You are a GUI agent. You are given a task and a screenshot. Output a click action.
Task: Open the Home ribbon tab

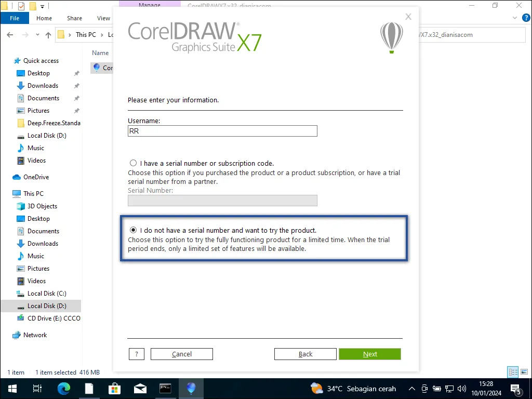[x=44, y=18]
